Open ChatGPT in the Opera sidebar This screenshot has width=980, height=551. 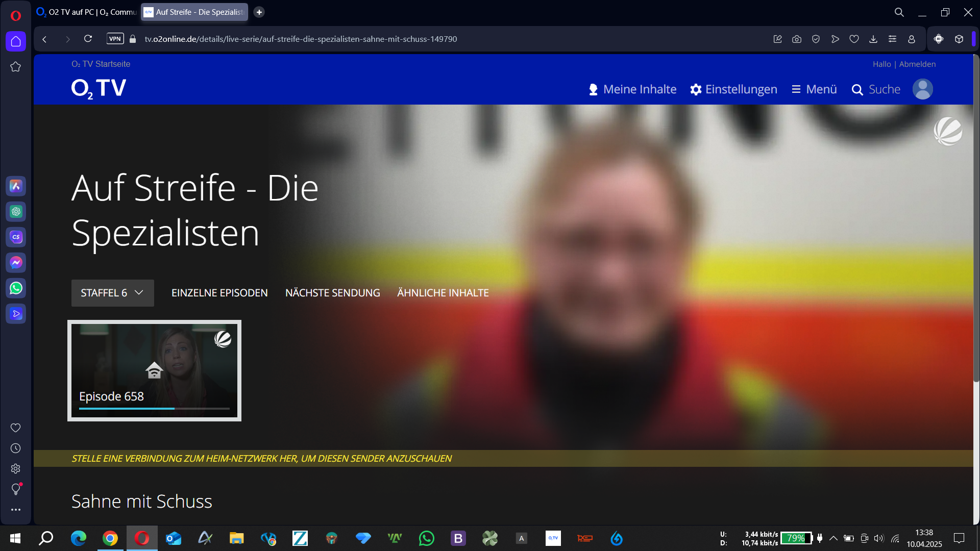click(x=16, y=212)
